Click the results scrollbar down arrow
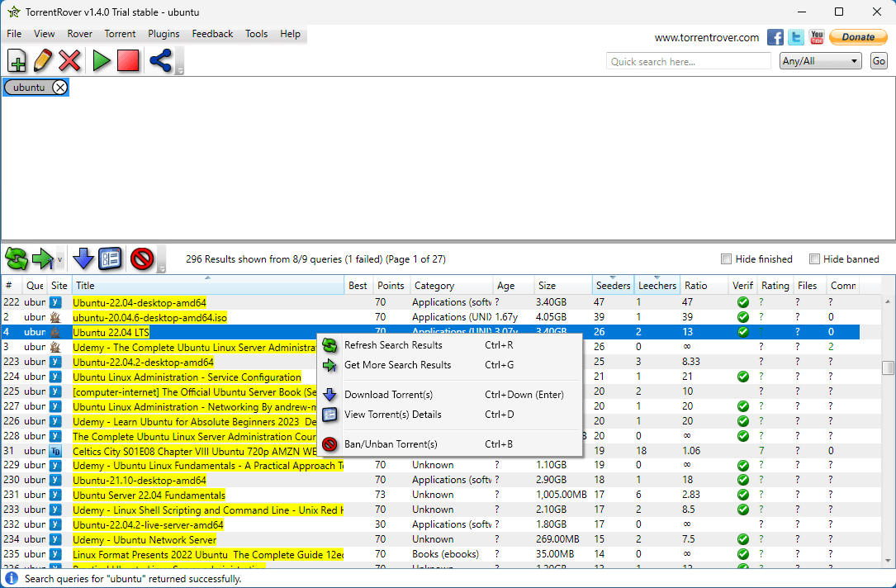896x588 pixels. pyautogui.click(x=888, y=561)
